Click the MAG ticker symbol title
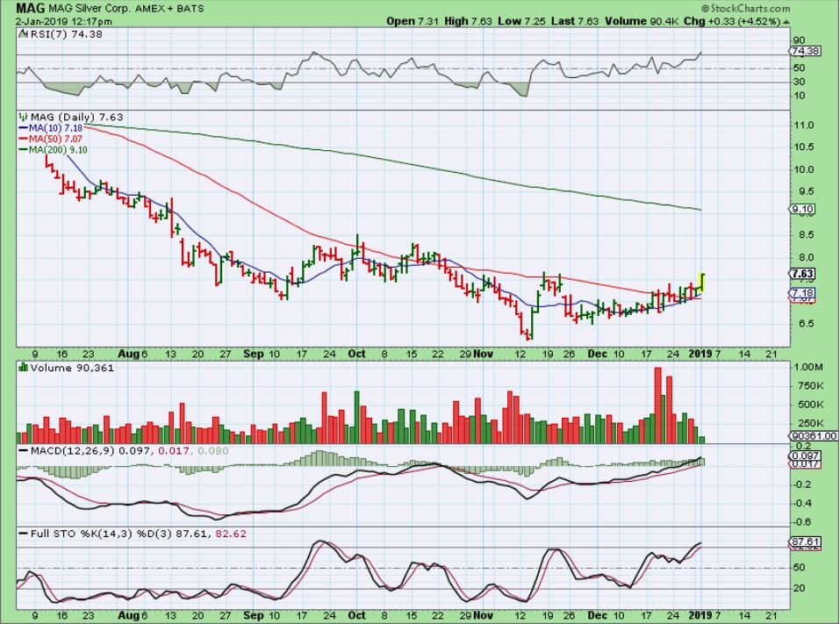Viewport: 840px width, 624px height. coord(30,8)
